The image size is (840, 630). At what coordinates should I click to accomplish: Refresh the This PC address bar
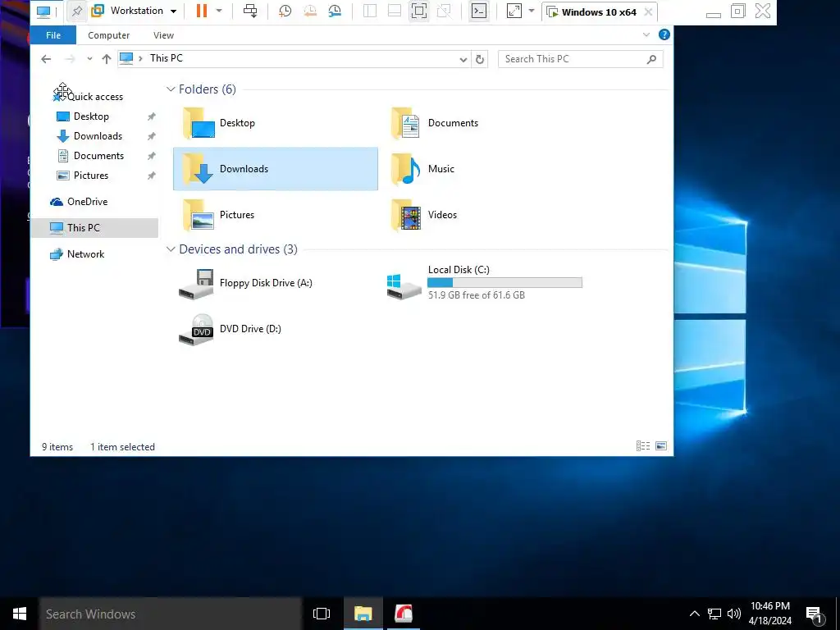point(480,59)
